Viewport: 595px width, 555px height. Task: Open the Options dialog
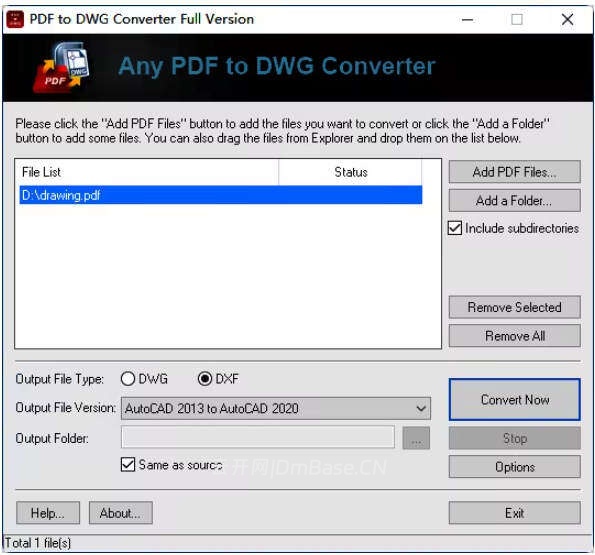pyautogui.click(x=515, y=467)
